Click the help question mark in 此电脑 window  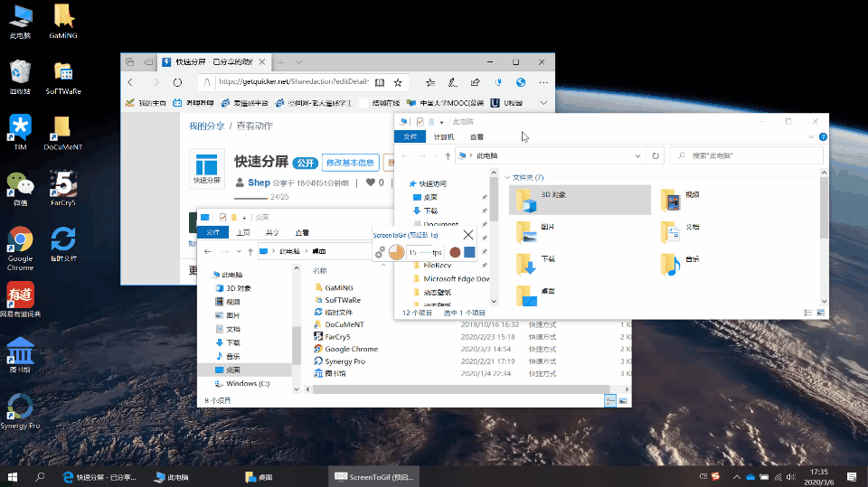click(x=822, y=136)
